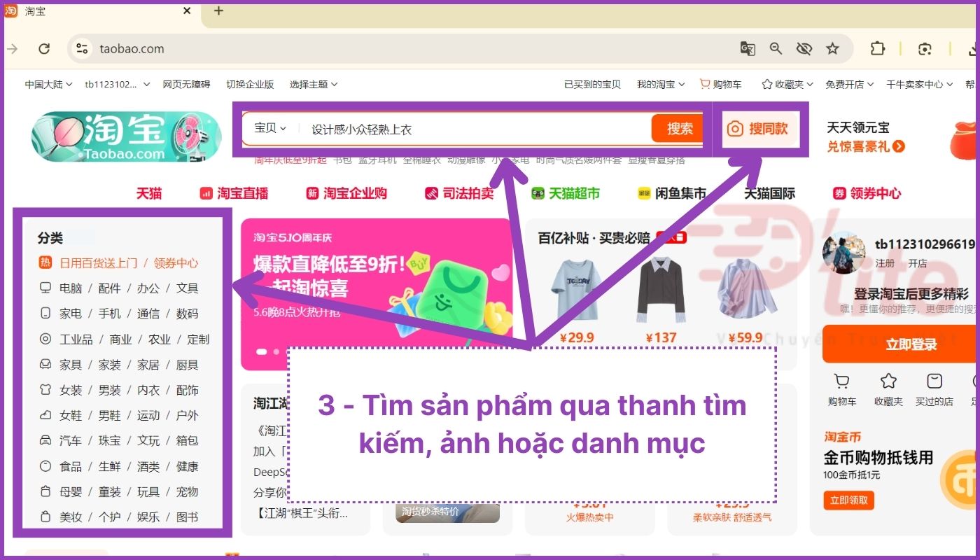Viewport: 980px width, 560px height.
Task: Search by image with 搜同款 button
Action: click(757, 129)
